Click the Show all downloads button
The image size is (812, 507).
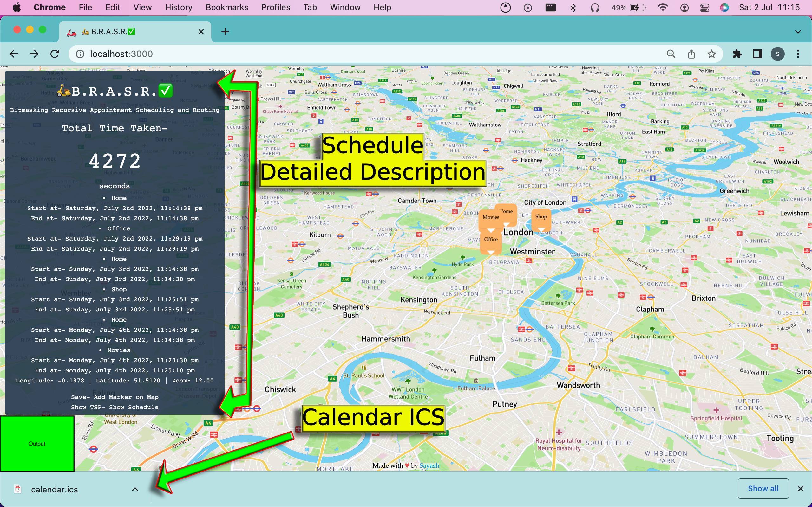[763, 489]
